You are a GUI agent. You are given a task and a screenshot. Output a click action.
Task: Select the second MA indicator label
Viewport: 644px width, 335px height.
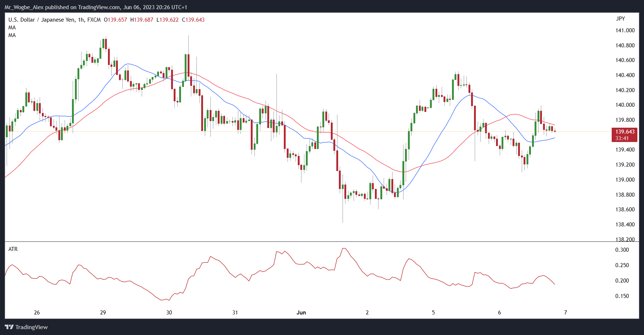[12, 35]
